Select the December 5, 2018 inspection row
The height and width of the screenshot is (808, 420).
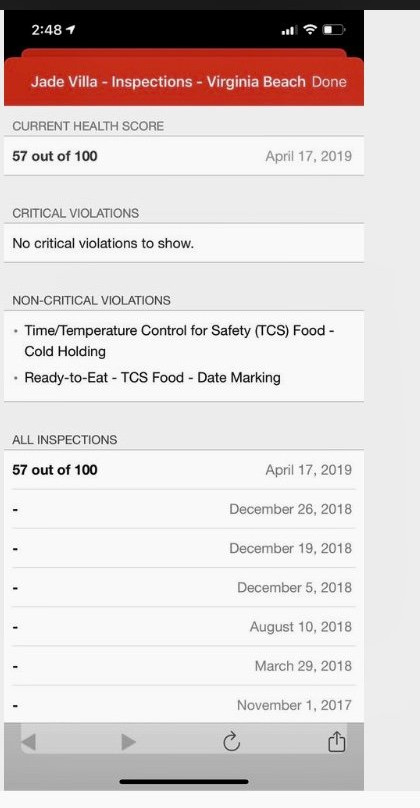click(184, 587)
